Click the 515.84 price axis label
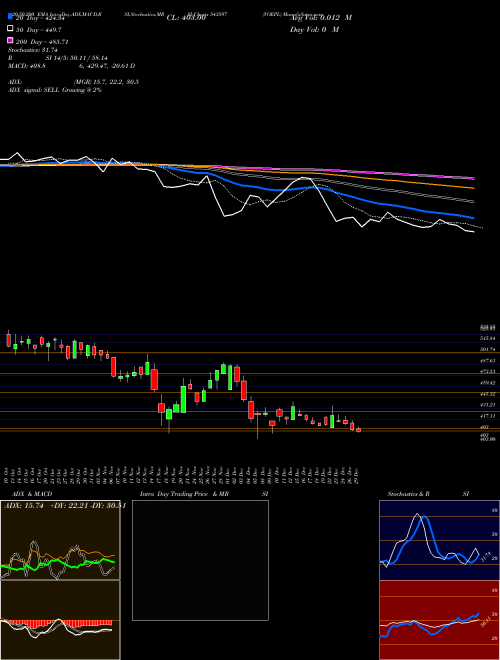Viewport: 500px width, 660px height. click(487, 338)
